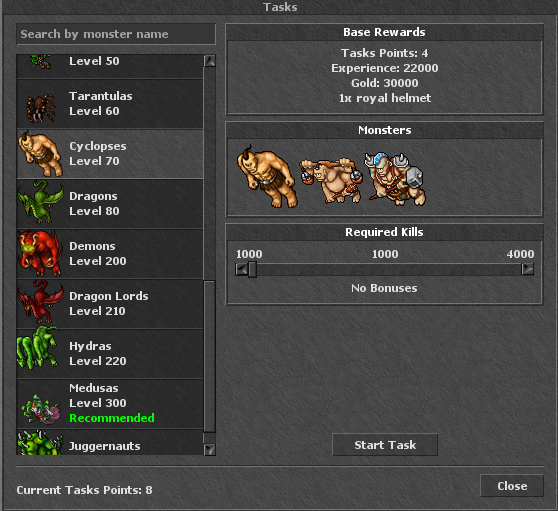Click the Required Kills slider handle
The height and width of the screenshot is (511, 558).
tap(252, 269)
